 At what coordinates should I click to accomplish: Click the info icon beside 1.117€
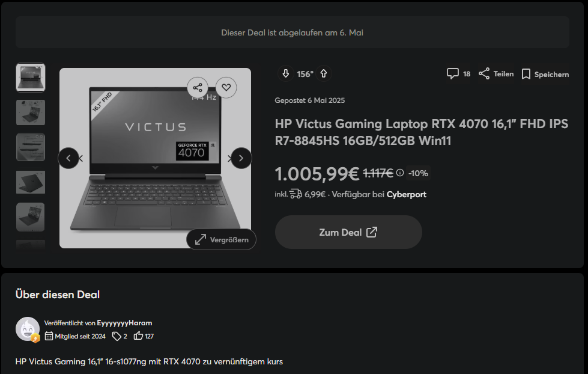click(x=400, y=173)
